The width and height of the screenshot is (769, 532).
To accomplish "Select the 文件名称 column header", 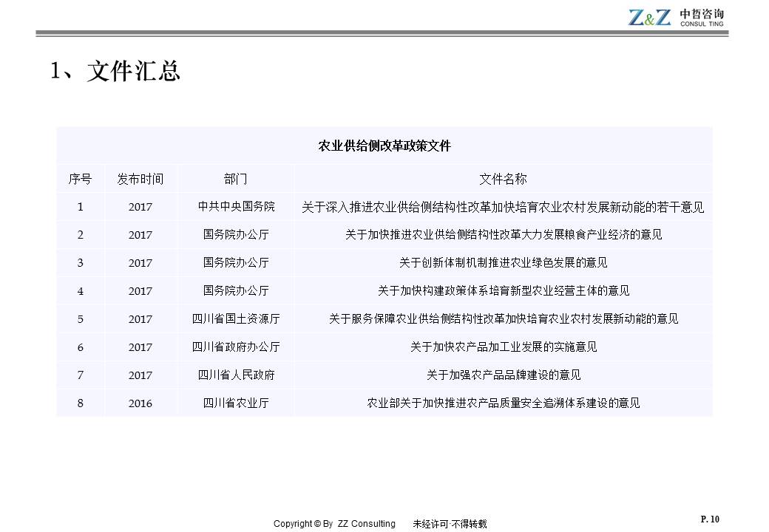I will pos(503,179).
